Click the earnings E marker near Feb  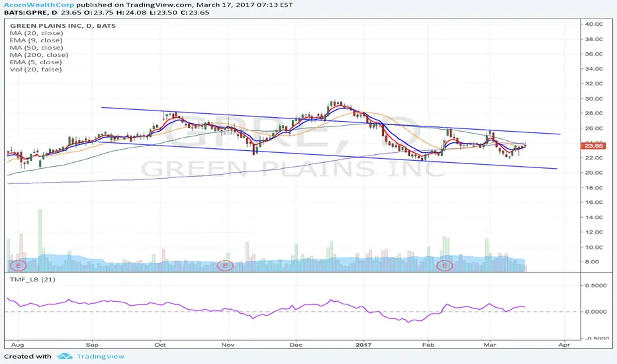(445, 265)
